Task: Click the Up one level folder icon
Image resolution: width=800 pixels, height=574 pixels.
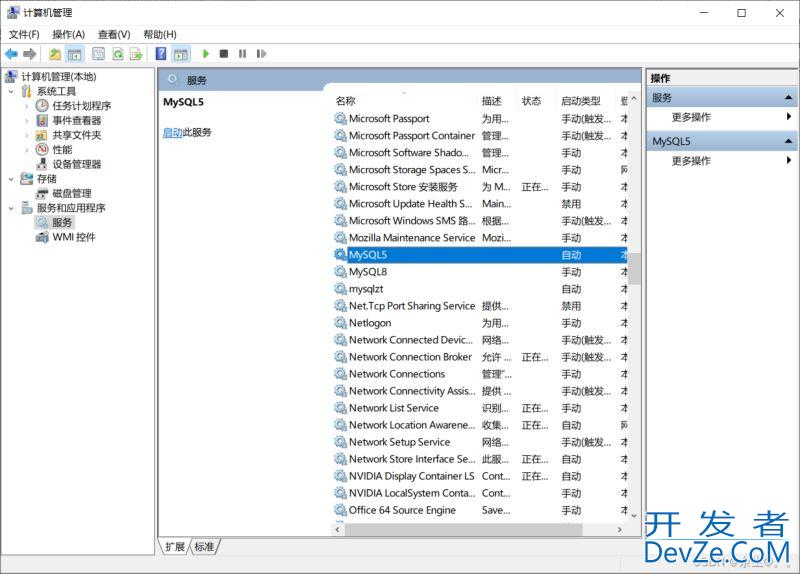Action: pos(55,54)
